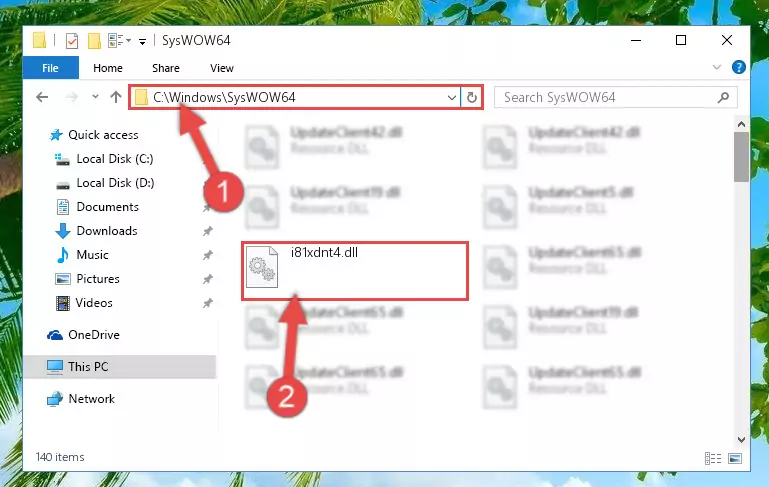Open the Help question mark icon
The width and height of the screenshot is (769, 487).
tap(738, 67)
